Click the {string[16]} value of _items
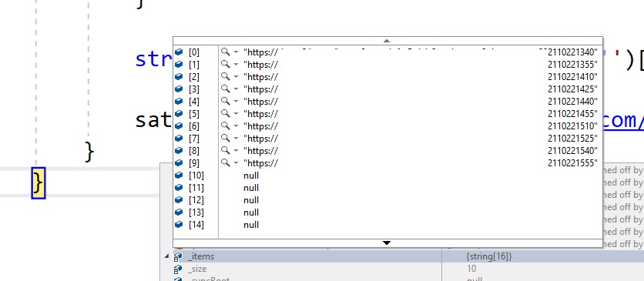This screenshot has height=281, width=644. pos(489,256)
